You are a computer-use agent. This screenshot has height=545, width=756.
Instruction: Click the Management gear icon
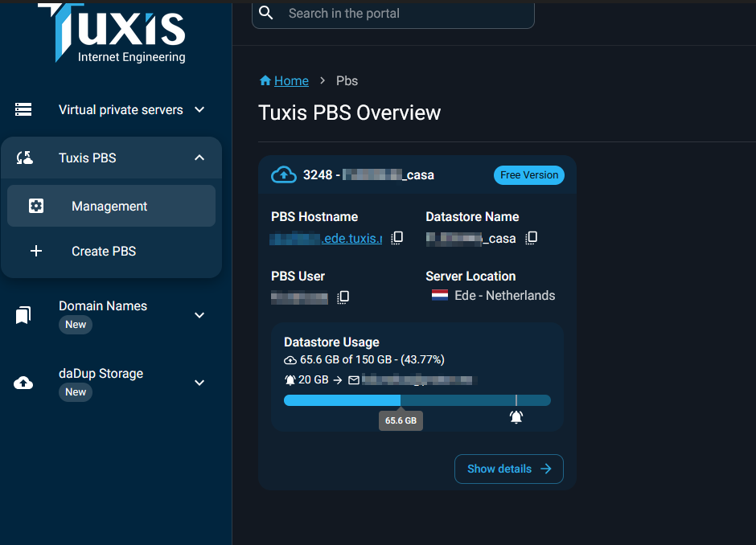[x=36, y=206]
